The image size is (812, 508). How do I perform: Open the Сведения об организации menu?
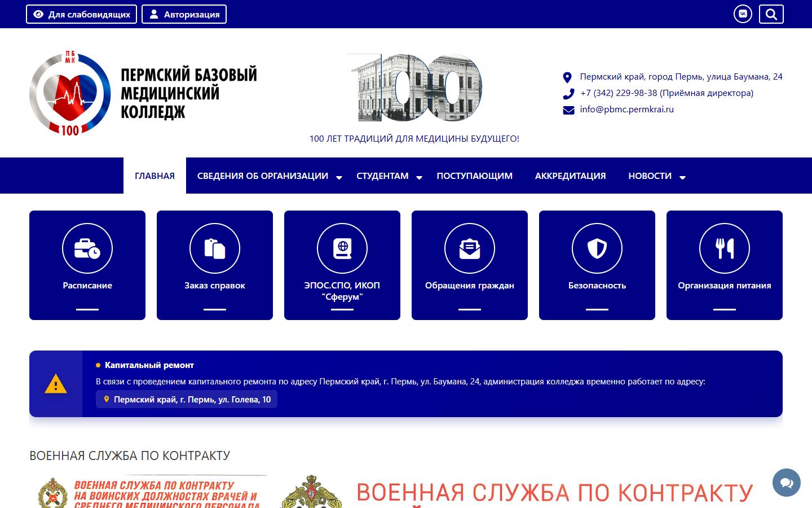click(263, 176)
